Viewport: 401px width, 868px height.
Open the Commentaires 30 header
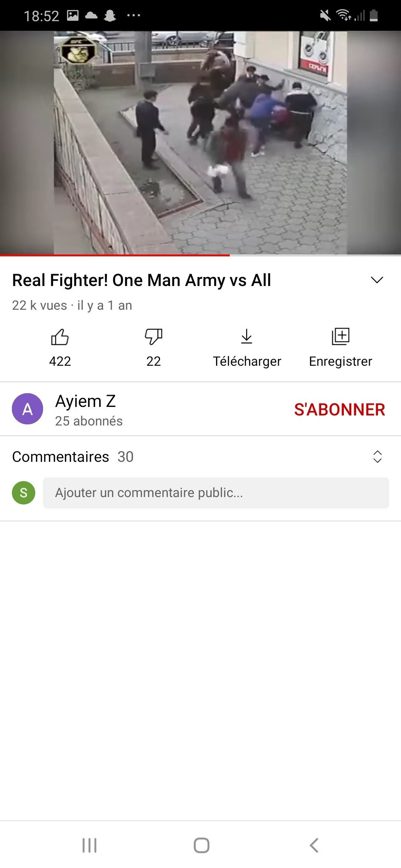[73, 457]
